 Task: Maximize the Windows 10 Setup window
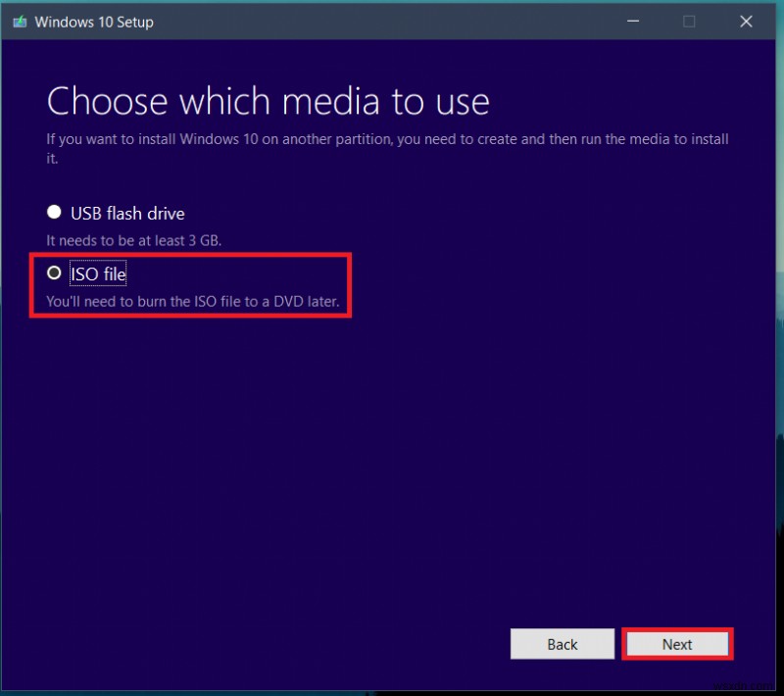click(689, 21)
